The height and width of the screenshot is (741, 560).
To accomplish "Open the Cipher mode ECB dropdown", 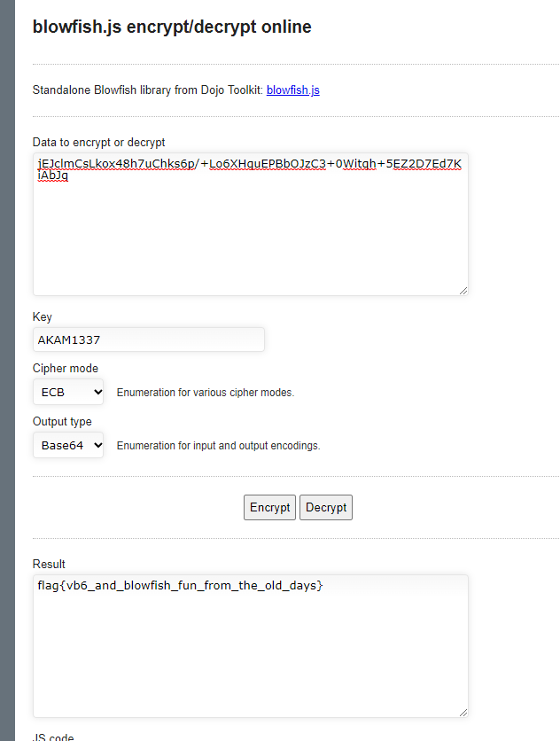I will [68, 393].
